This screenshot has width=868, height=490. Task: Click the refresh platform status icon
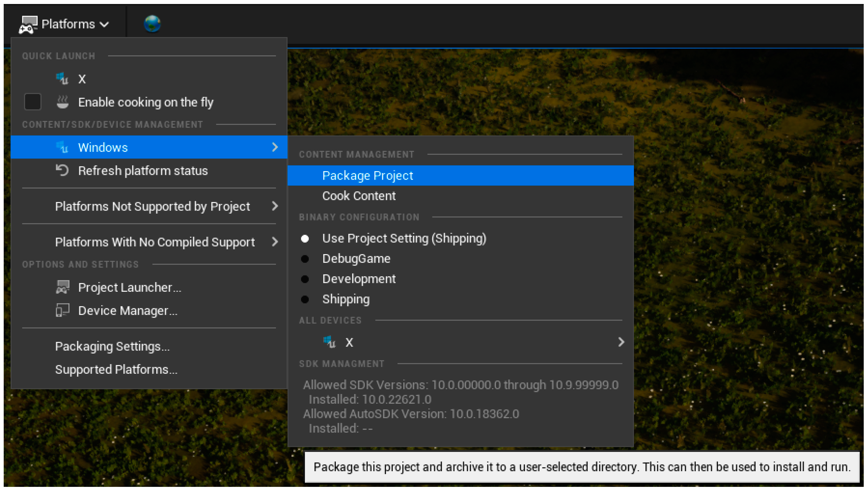62,170
